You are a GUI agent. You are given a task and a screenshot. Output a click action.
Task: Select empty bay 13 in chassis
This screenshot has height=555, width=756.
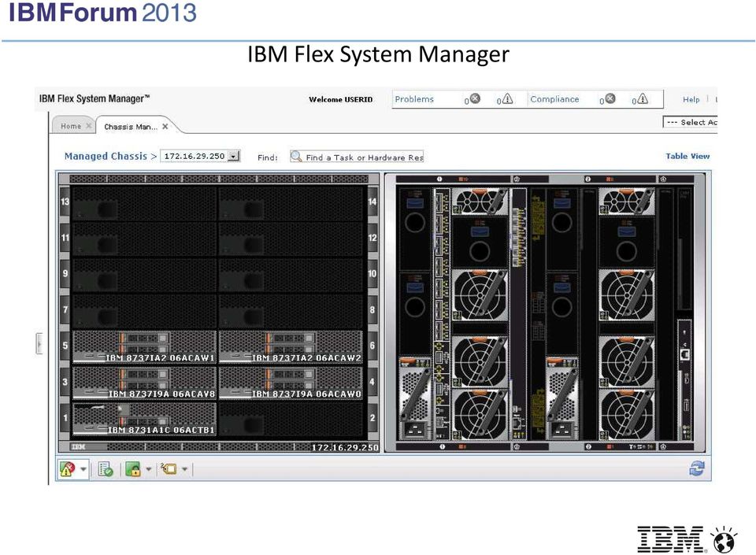tap(143, 203)
